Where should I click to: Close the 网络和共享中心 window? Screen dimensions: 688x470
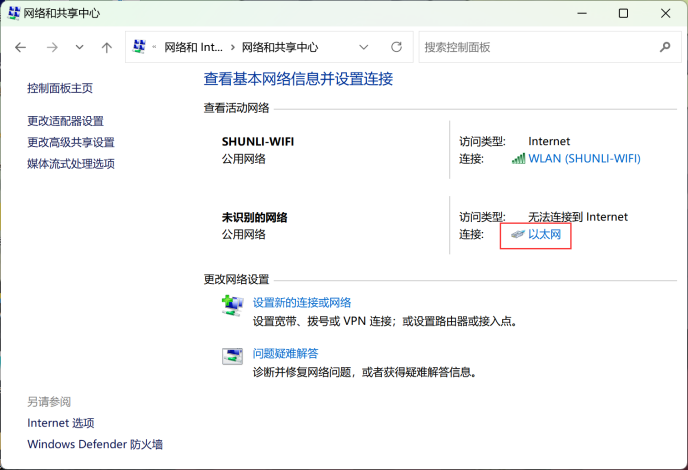click(x=665, y=14)
